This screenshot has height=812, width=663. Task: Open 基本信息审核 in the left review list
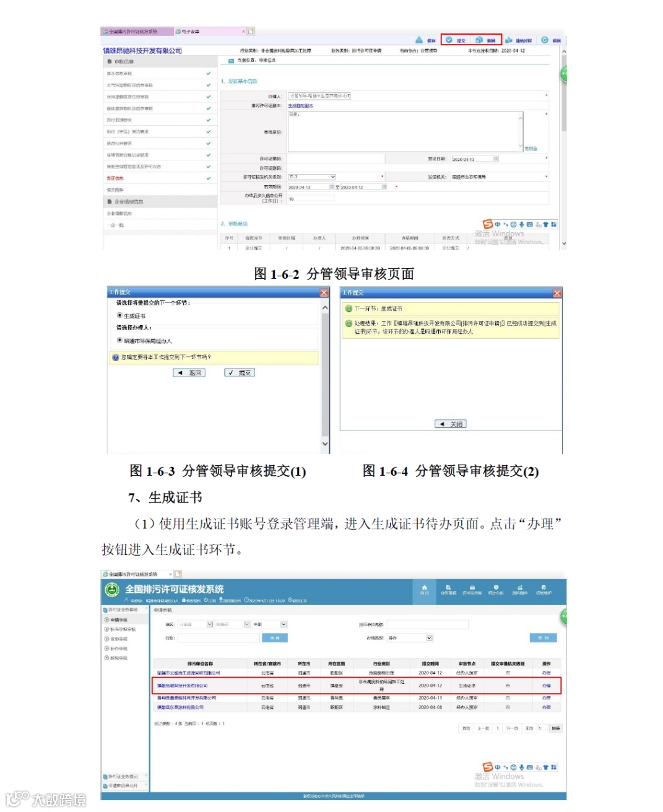click(x=159, y=74)
